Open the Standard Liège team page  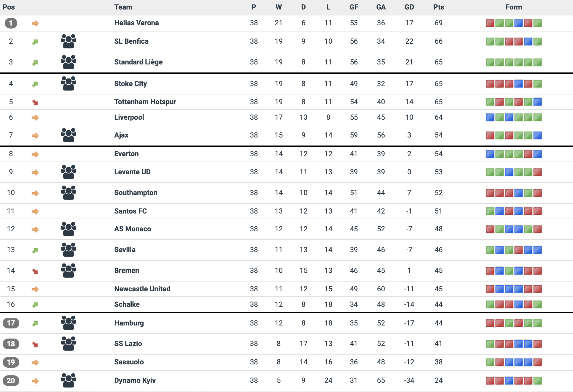[x=138, y=62]
